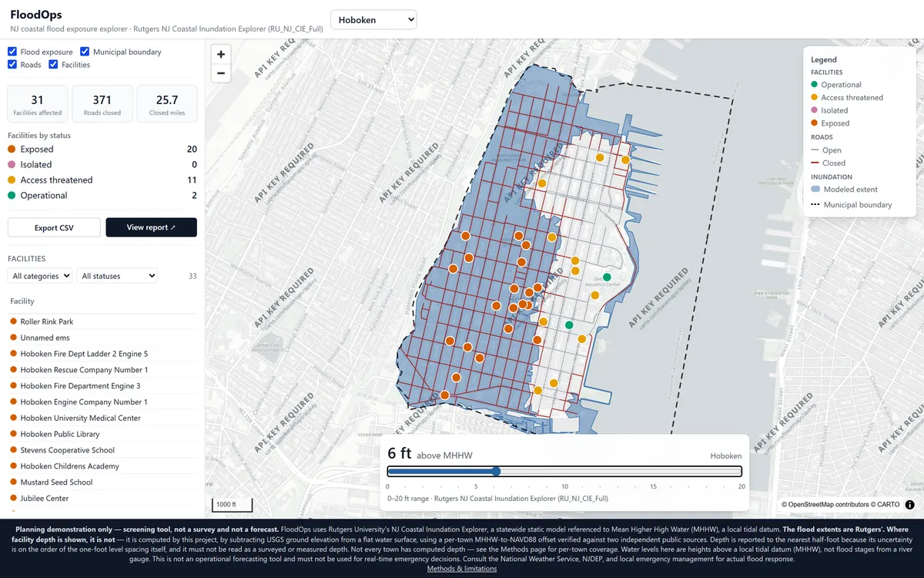Select Operational status row in summary

click(102, 195)
